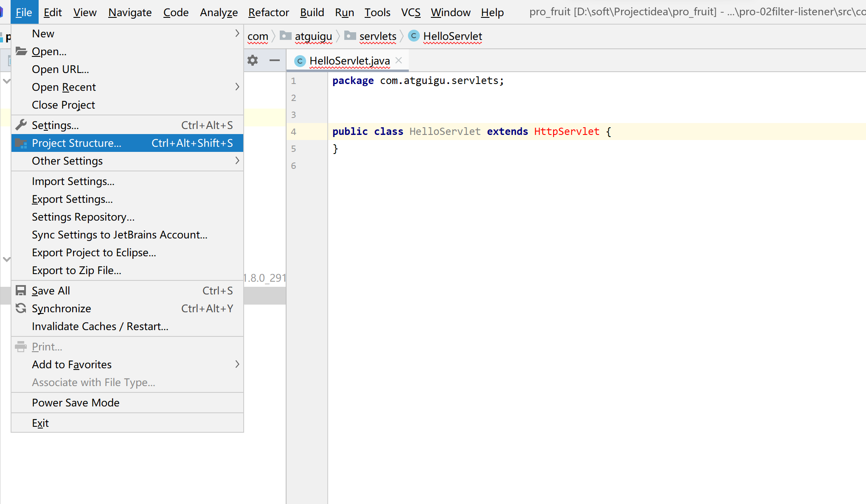Choose Exit from File menu

click(127, 423)
